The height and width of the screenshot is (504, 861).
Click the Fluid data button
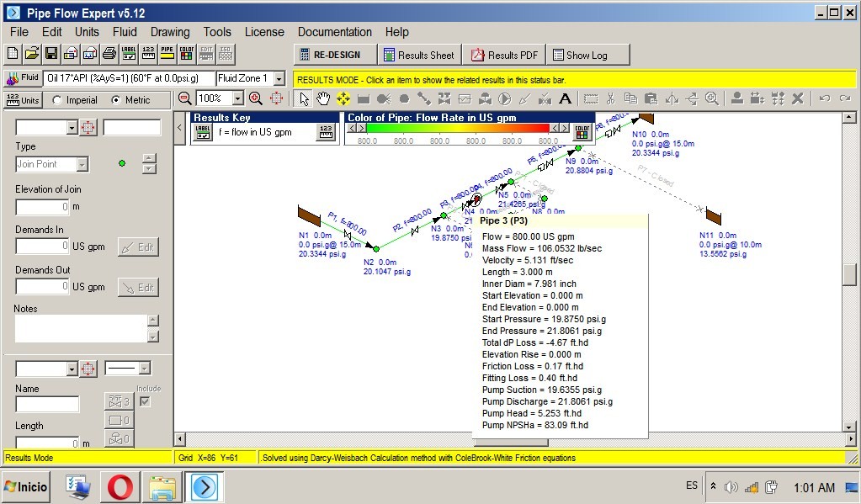23,78
